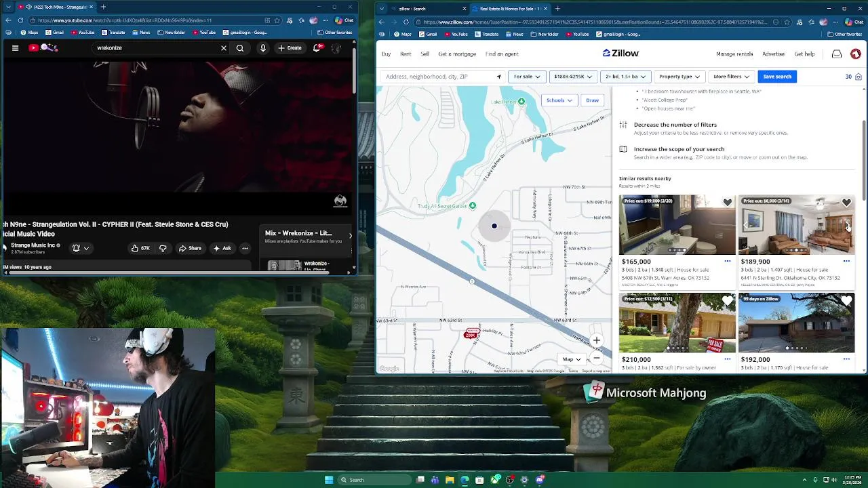Image resolution: width=868 pixels, height=488 pixels.
Task: Share the YouTube video
Action: (x=189, y=248)
